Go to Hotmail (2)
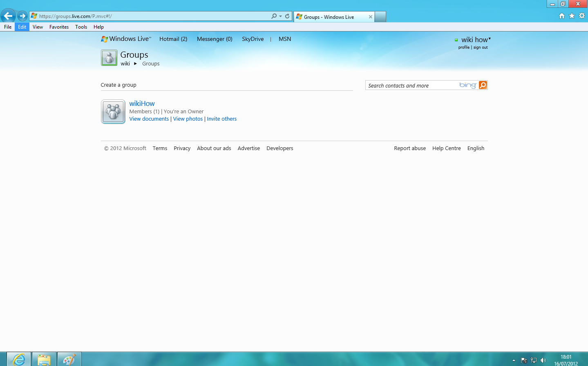The width and height of the screenshot is (588, 366). [x=173, y=39]
